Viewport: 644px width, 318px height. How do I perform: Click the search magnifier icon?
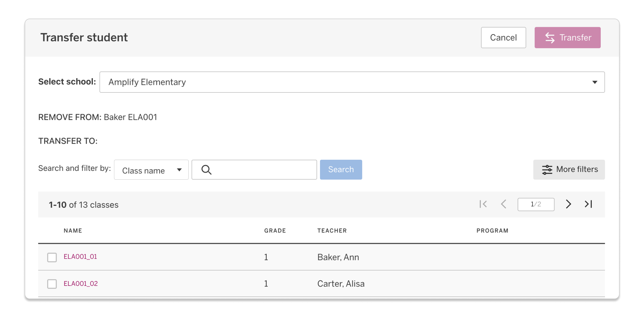(x=206, y=170)
